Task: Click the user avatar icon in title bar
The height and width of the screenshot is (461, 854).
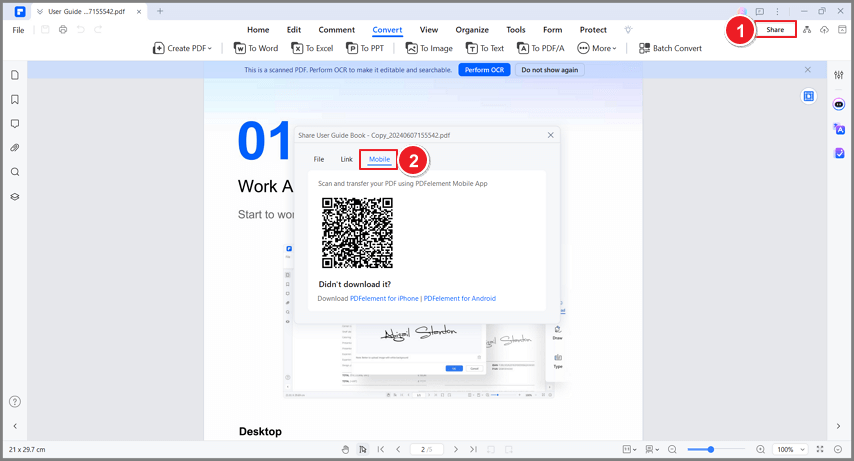Action: point(742,11)
